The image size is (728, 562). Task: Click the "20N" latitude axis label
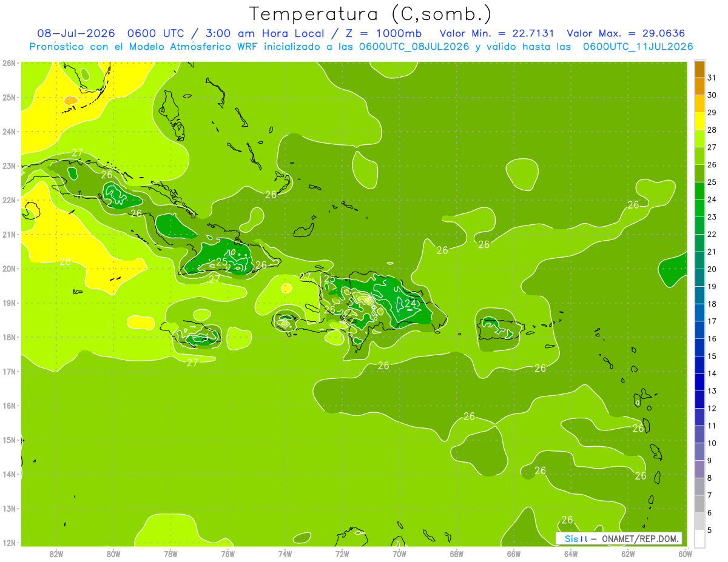pos(9,269)
